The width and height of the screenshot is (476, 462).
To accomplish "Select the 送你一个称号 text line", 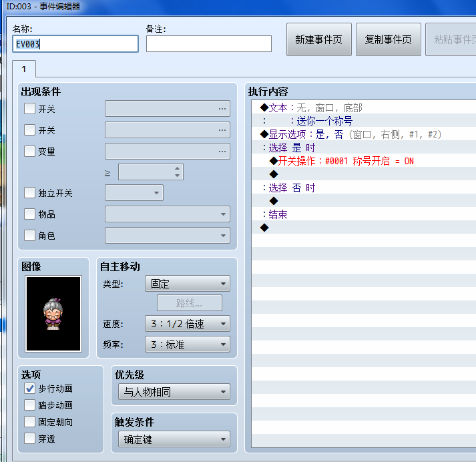I will tap(364, 121).
